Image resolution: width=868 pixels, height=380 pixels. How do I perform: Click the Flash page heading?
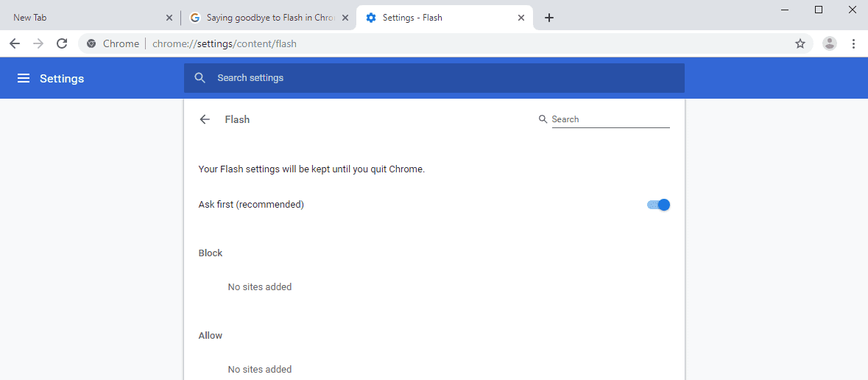[237, 119]
